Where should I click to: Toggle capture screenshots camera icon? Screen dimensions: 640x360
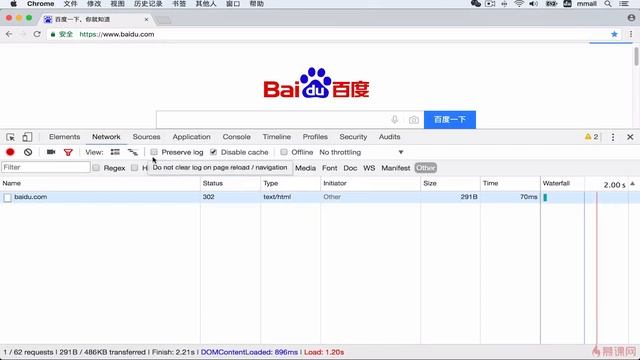click(51, 152)
